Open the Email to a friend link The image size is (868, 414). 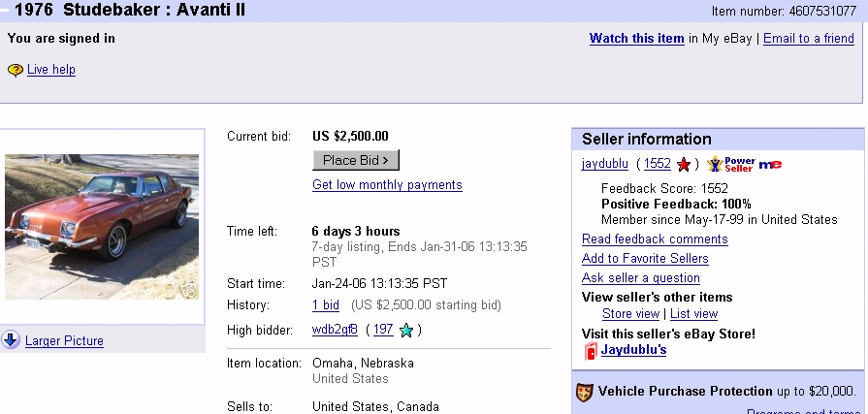808,39
